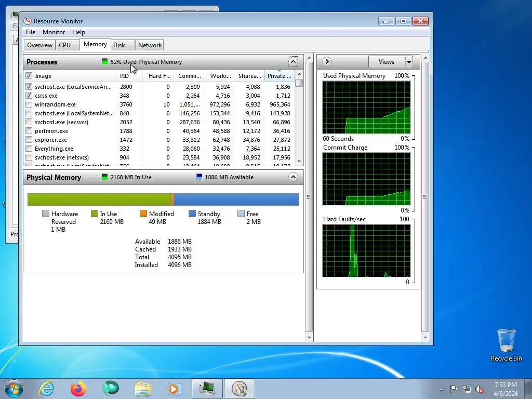Check the Everything.exe checkbox
532x399 pixels.
coord(29,148)
